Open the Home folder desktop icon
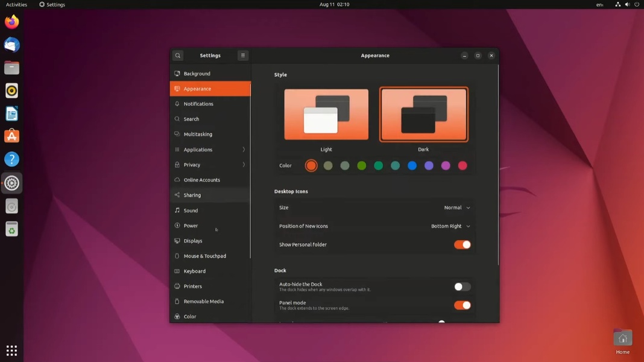The image size is (644, 362). click(x=622, y=340)
